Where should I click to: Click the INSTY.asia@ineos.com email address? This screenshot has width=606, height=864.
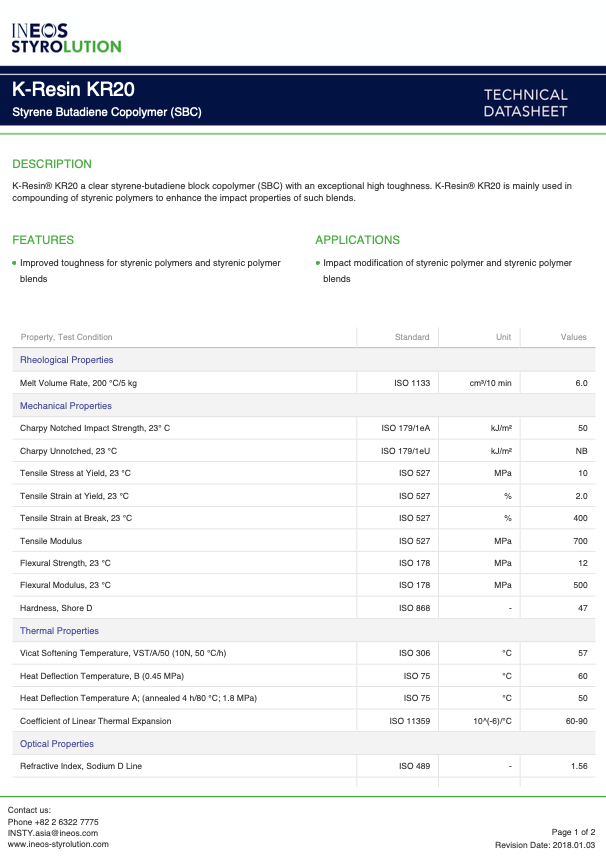click(x=53, y=833)
